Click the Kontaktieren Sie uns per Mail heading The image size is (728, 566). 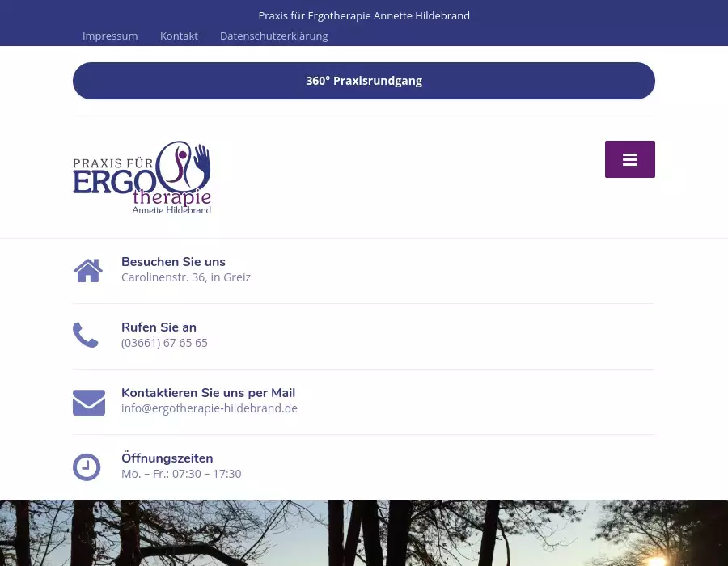pos(208,393)
